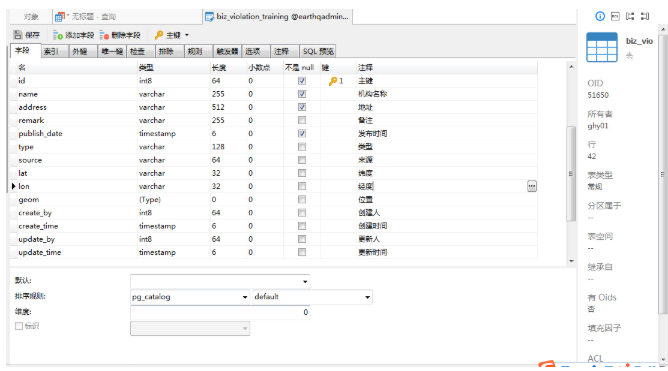Toggle not-null checkbox for id field
Image resolution: width=668 pixels, height=371 pixels.
coord(302,81)
